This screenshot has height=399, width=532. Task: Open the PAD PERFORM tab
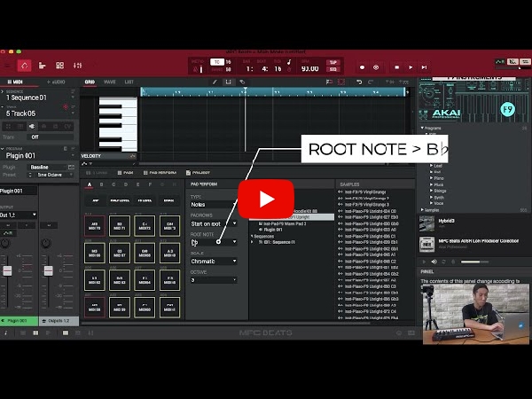[160, 173]
